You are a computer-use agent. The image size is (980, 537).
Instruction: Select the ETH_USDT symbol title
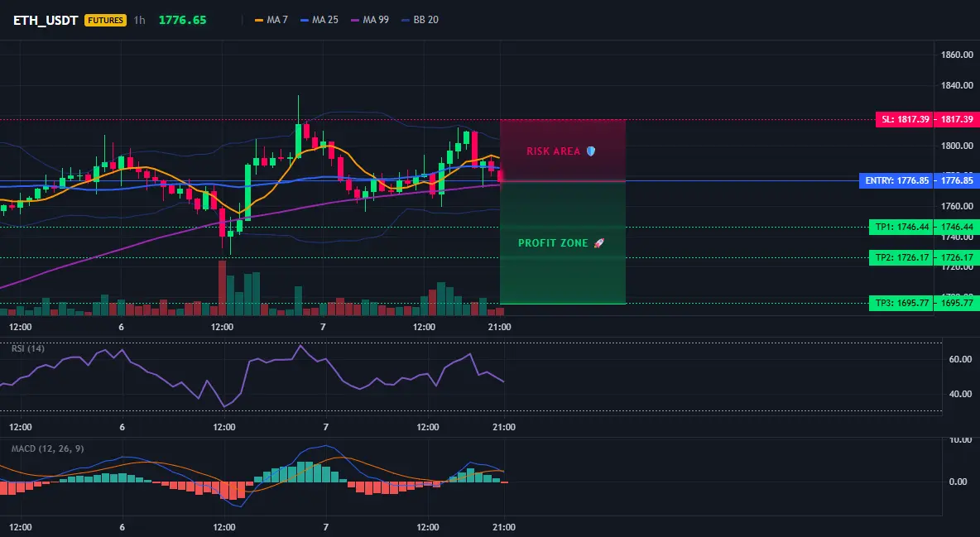click(46, 20)
